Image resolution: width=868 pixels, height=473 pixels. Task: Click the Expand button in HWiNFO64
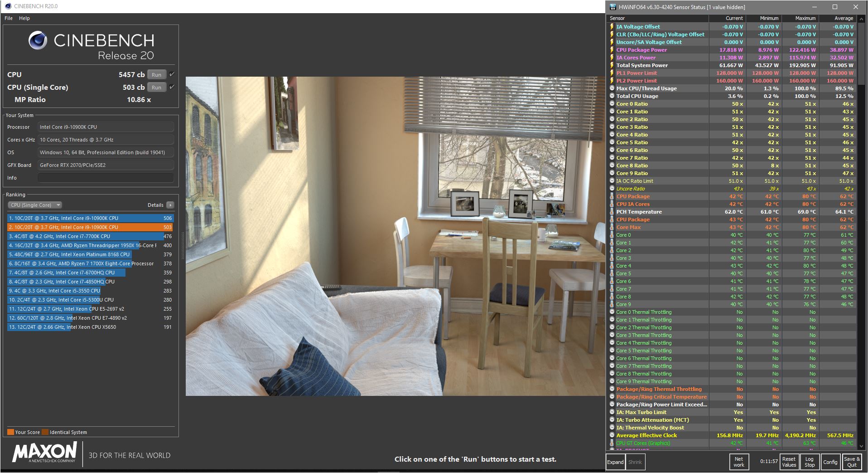tap(615, 462)
